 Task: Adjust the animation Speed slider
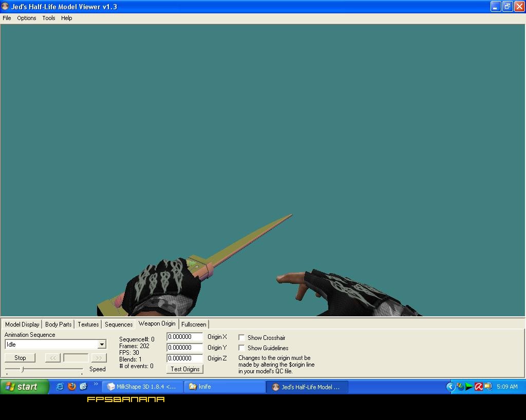(x=22, y=369)
